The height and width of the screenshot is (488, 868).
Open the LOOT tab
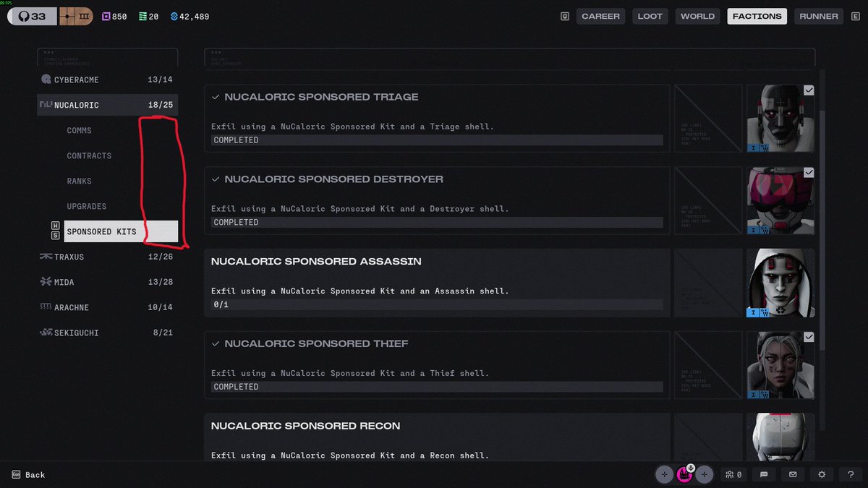coord(650,16)
